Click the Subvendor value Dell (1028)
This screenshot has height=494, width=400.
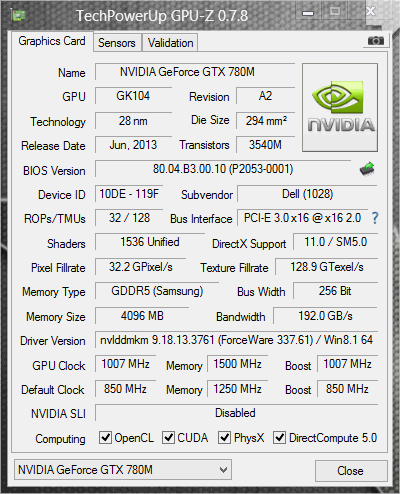307,194
